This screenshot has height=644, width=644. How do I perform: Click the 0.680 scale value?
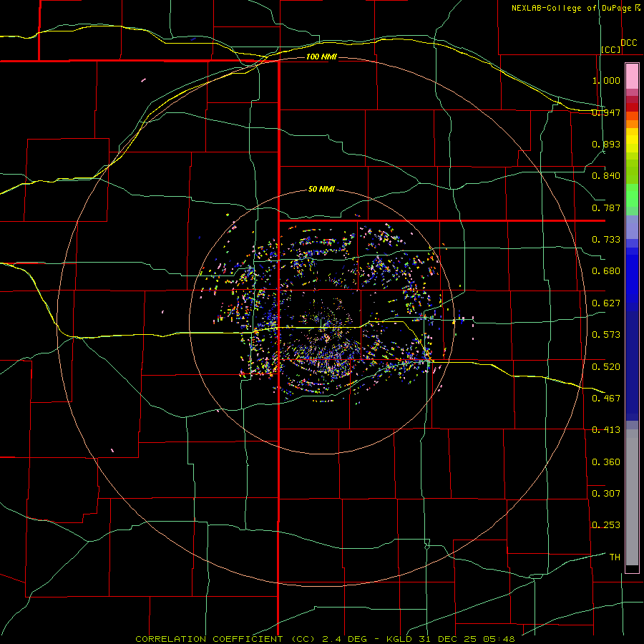[x=606, y=271]
